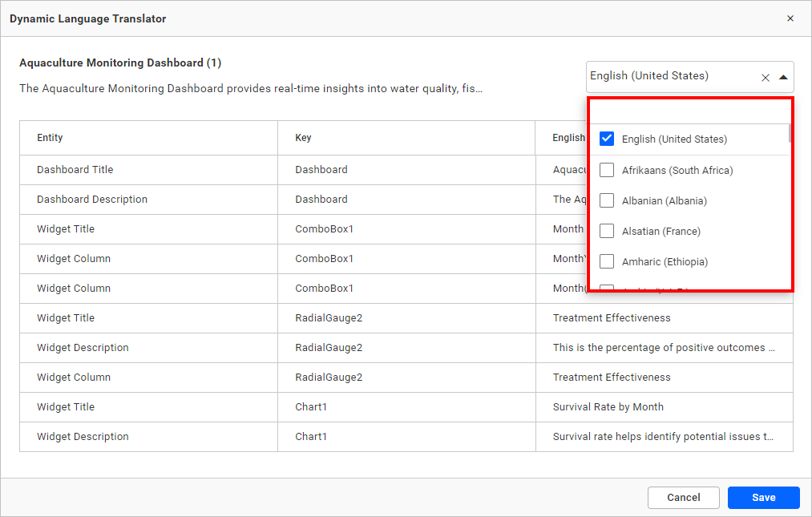Close the Dynamic Language Translator dialog

point(790,18)
